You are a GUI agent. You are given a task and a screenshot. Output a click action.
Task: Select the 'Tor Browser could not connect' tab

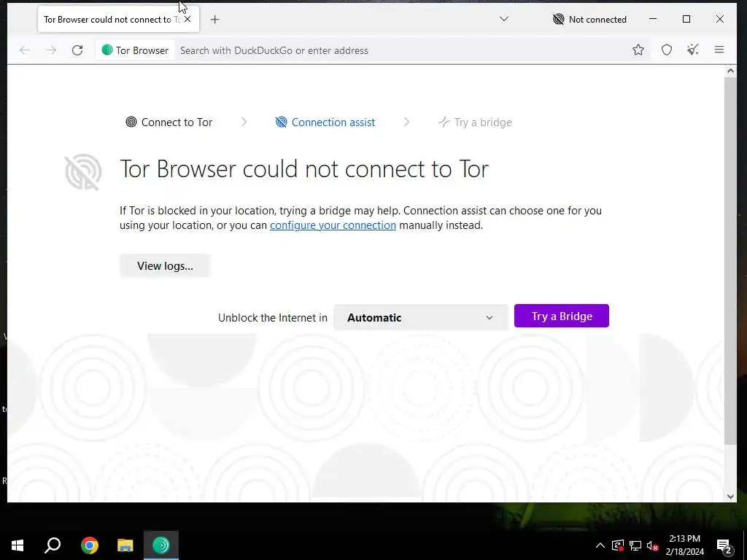pyautogui.click(x=119, y=20)
